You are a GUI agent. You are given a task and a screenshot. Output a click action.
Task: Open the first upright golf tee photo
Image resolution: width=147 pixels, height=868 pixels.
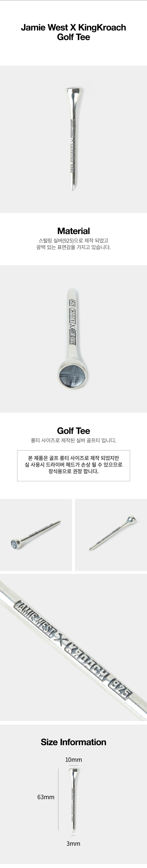(x=73, y=139)
